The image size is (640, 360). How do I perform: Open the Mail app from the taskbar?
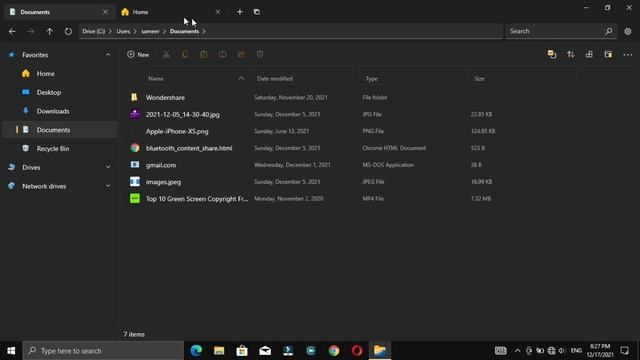[265, 351]
